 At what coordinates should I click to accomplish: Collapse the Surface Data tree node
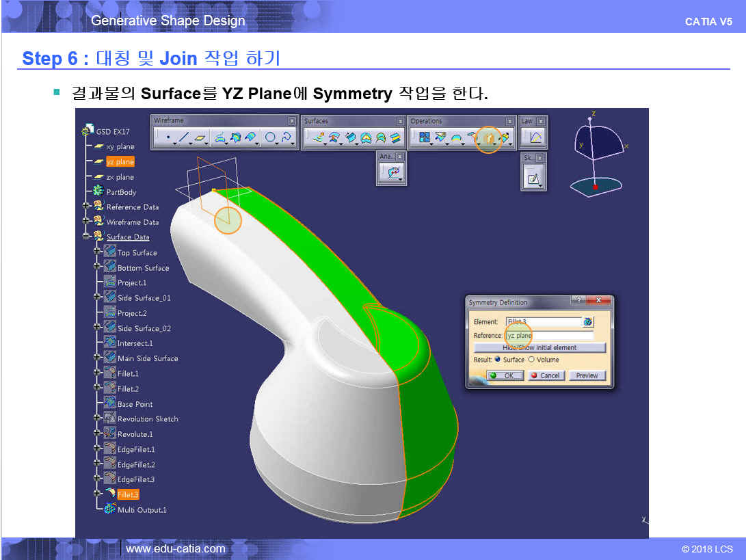point(87,237)
